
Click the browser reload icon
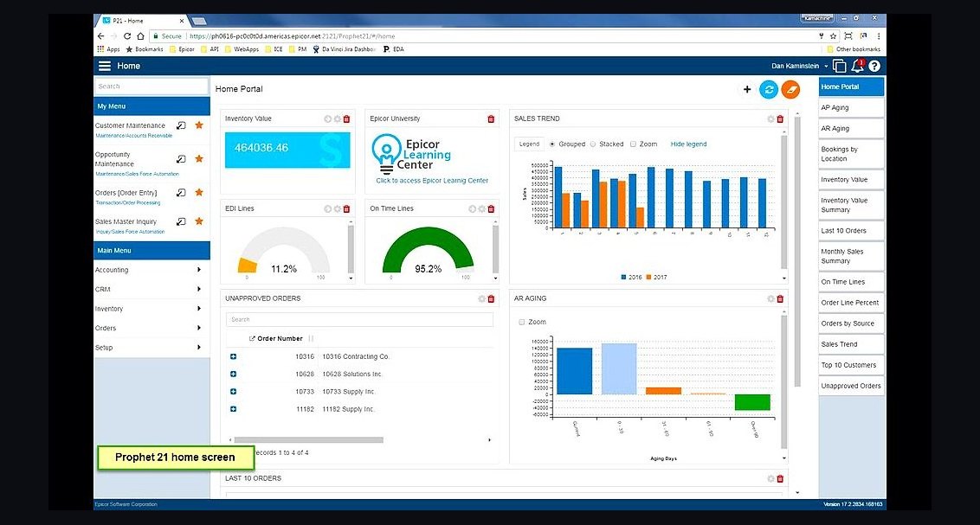click(x=127, y=36)
